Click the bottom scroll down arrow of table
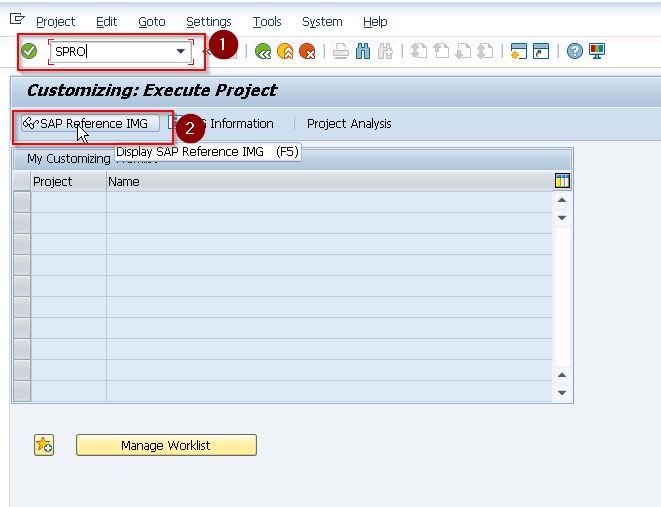661x507 pixels. click(562, 392)
